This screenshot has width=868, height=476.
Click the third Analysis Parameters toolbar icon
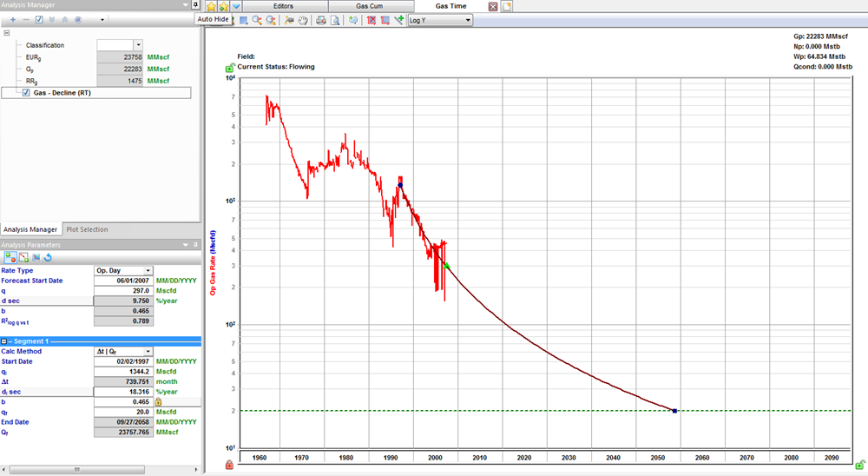click(36, 258)
